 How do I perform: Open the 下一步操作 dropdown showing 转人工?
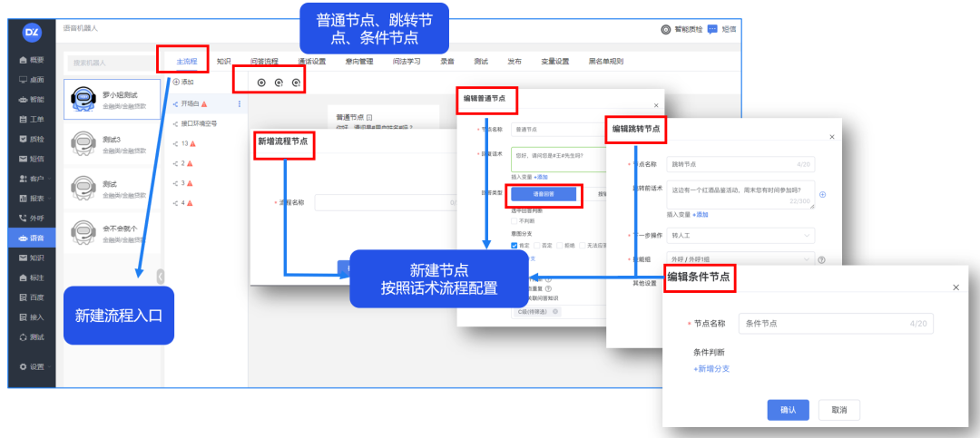coord(740,236)
